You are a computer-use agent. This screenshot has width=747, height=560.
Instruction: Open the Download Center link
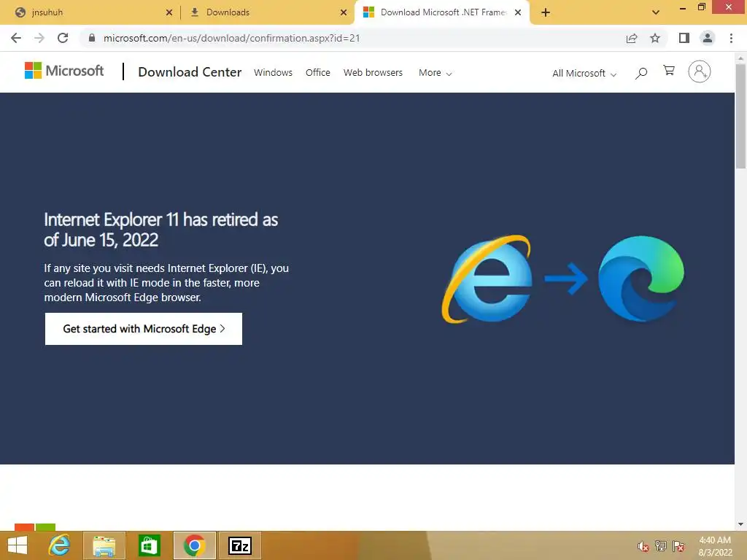click(x=190, y=72)
